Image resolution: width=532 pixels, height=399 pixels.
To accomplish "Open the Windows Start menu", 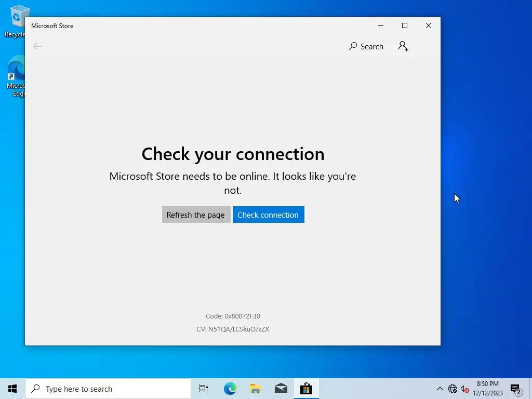I will pyautogui.click(x=12, y=389).
